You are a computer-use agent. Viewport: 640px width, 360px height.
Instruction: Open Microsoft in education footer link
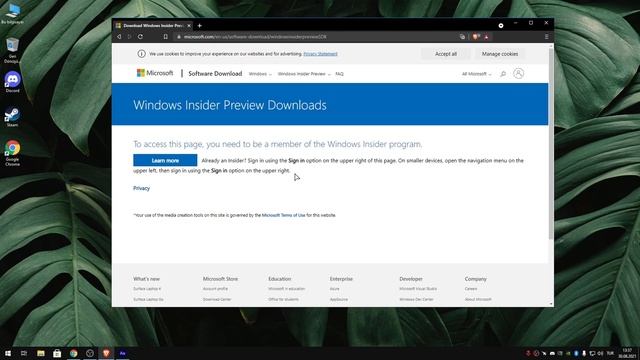click(x=286, y=289)
